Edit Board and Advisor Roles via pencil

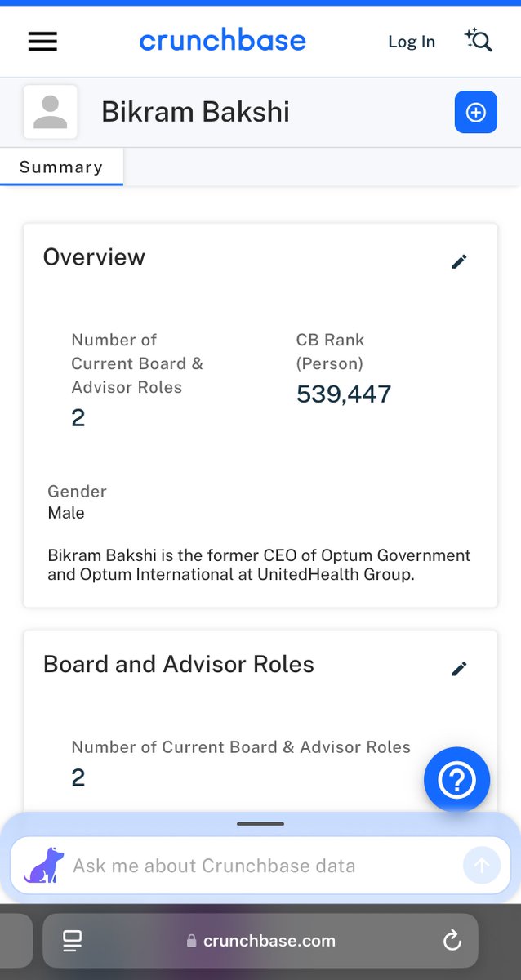(460, 669)
